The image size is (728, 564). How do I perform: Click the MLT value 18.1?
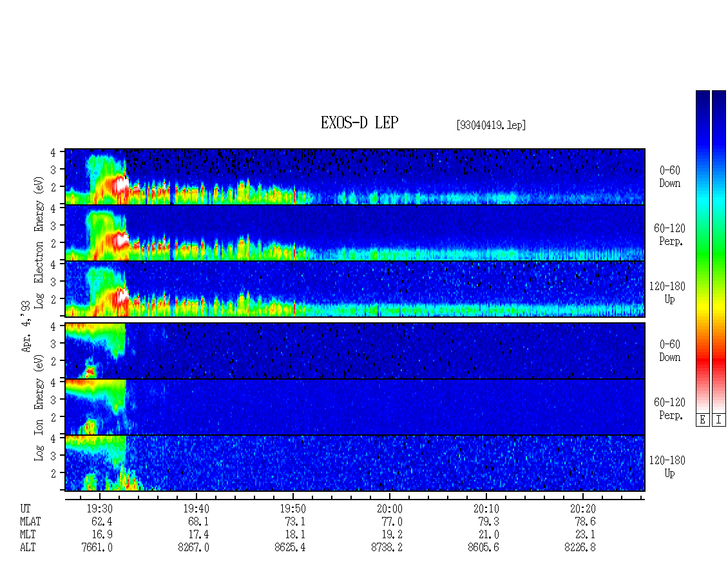295,535
